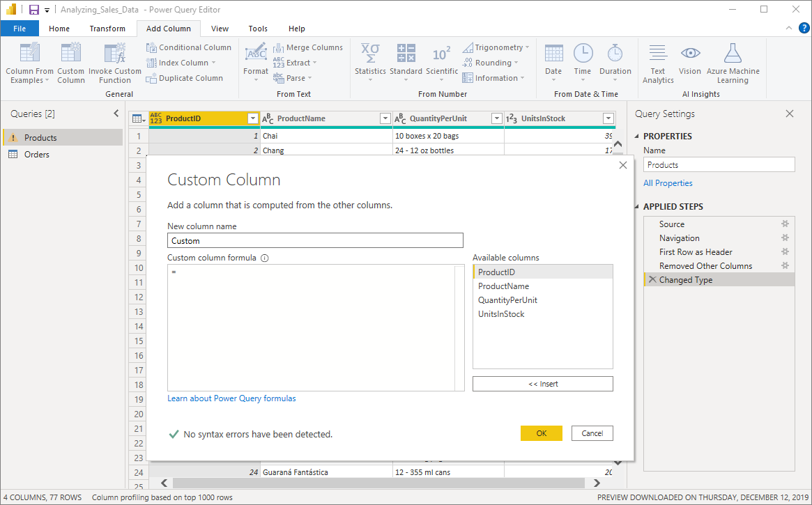Viewport: 812px width, 505px height.
Task: Open the Custom Column dialog from ribbon
Action: pos(71,63)
